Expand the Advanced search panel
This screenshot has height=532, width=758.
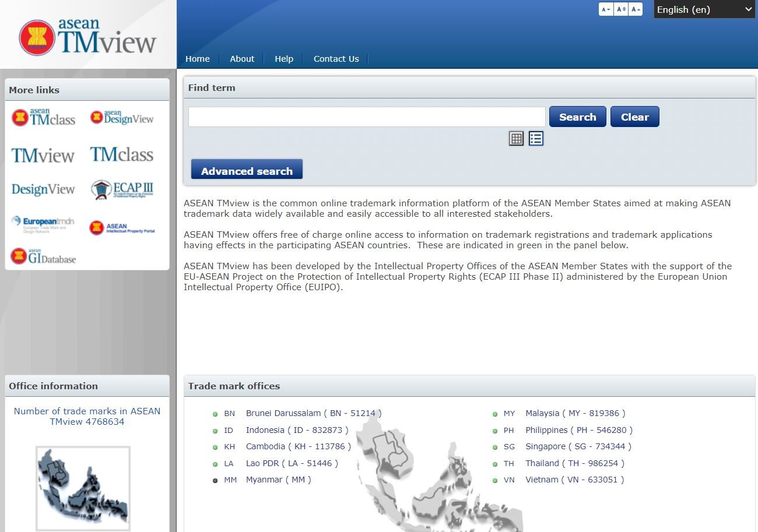tap(247, 171)
